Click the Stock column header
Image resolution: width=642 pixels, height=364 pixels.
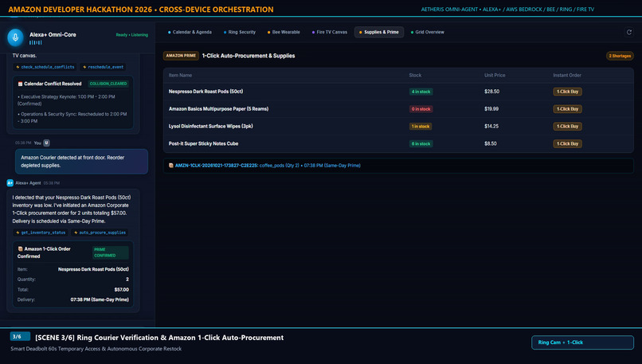415,76
